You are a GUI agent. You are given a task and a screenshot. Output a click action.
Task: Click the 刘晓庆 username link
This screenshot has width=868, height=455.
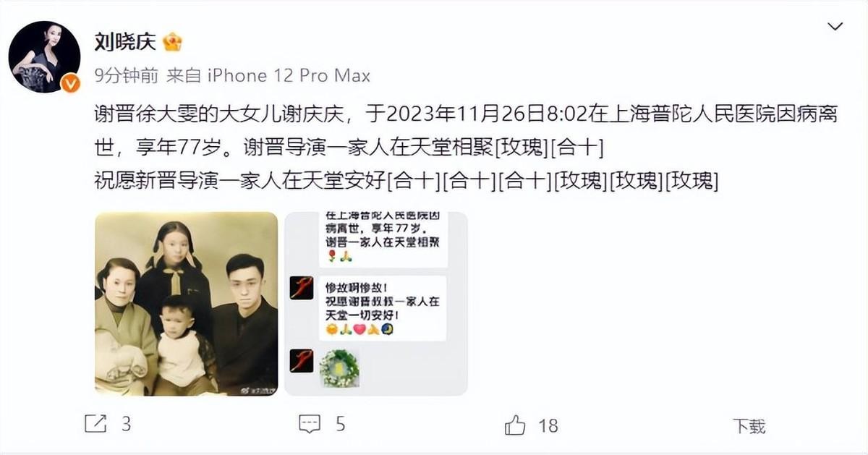pyautogui.click(x=125, y=41)
